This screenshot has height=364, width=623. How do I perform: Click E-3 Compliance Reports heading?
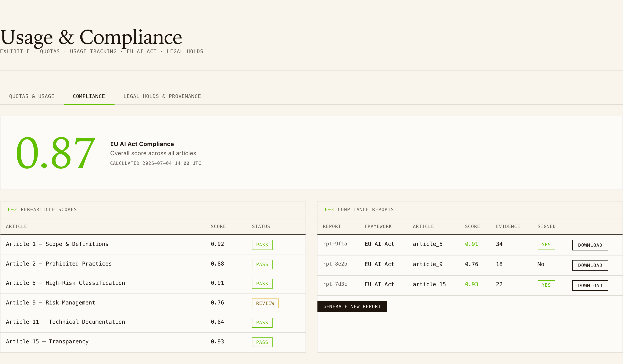click(x=359, y=209)
